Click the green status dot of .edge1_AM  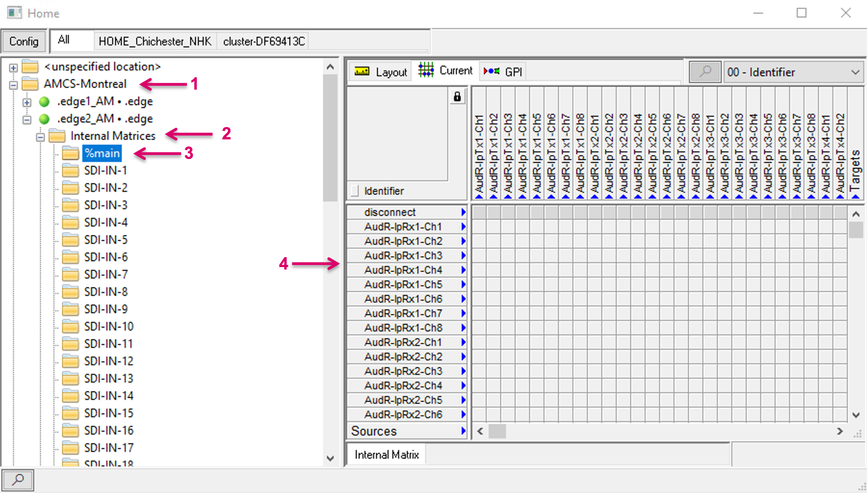(44, 102)
